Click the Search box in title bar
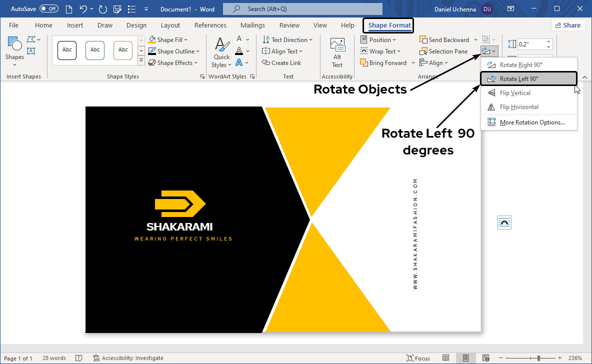The image size is (592, 364). pos(302,9)
